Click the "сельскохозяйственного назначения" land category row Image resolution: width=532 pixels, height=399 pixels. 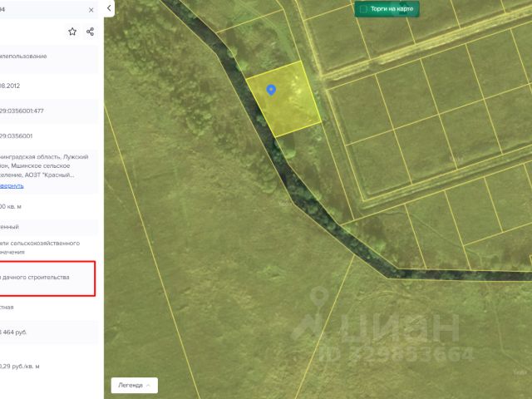click(40, 248)
